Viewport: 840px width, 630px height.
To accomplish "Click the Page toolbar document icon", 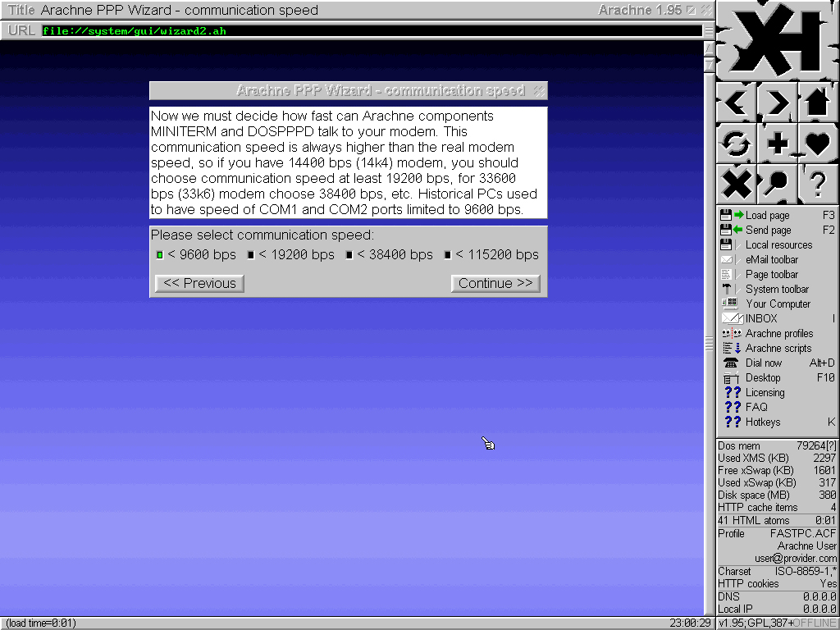I will 728,274.
